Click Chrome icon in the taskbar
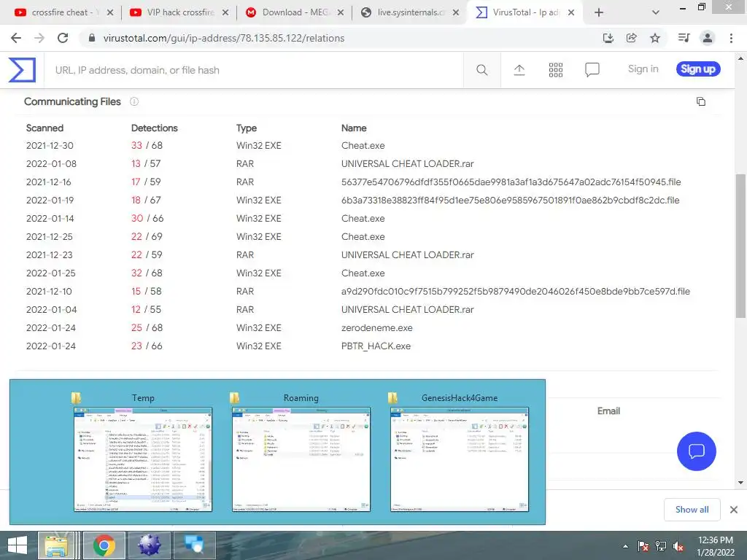Image resolution: width=747 pixels, height=560 pixels. point(104,545)
